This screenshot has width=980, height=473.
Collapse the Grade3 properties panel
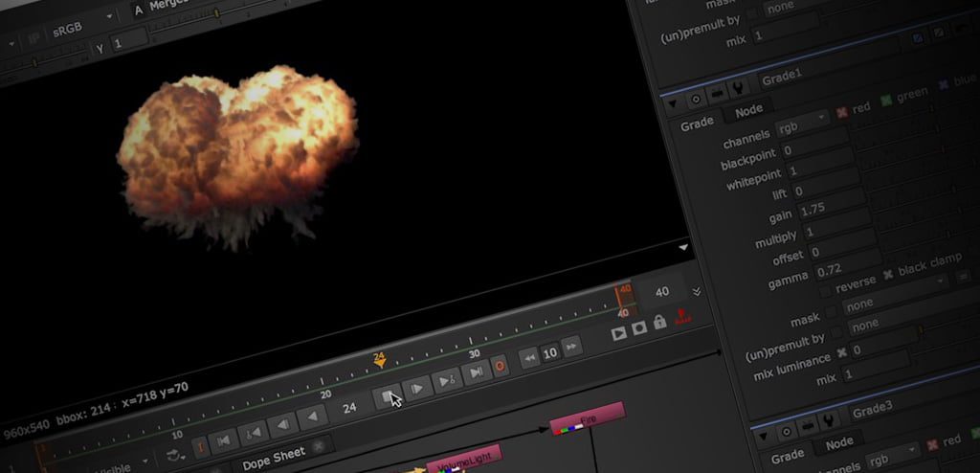(x=763, y=438)
